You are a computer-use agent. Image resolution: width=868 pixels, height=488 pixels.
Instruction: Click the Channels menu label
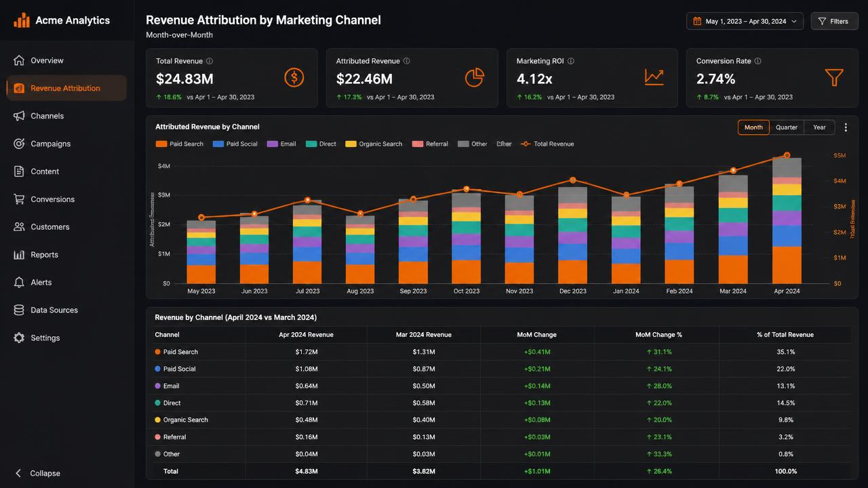[x=47, y=116]
